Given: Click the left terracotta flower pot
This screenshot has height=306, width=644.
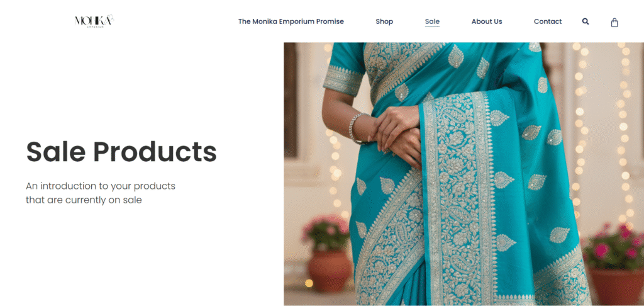Looking at the screenshot, I should pyautogui.click(x=330, y=271).
